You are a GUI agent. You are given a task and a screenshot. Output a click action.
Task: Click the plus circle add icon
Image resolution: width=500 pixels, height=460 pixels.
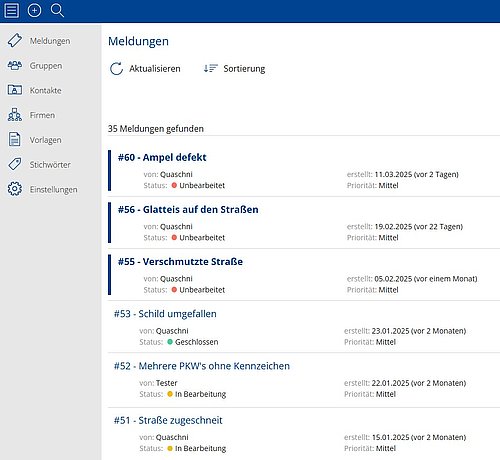[x=34, y=10]
